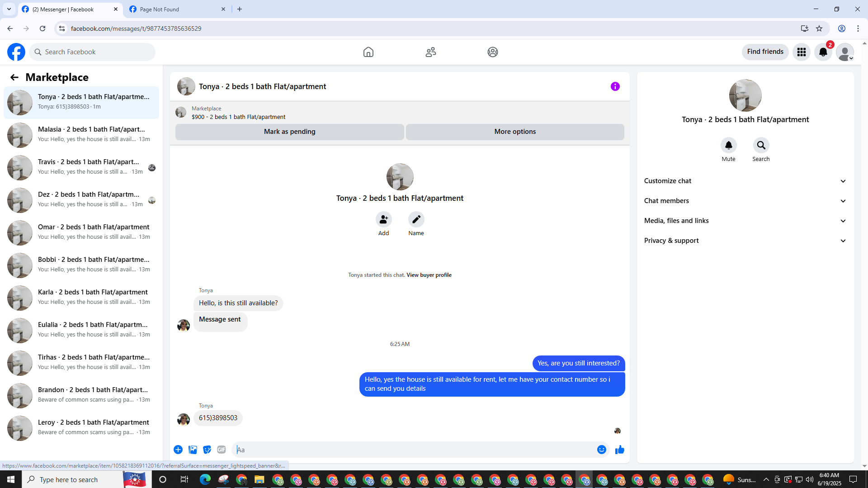Open View buyer profile link
This screenshot has height=488, width=868.
(x=429, y=275)
